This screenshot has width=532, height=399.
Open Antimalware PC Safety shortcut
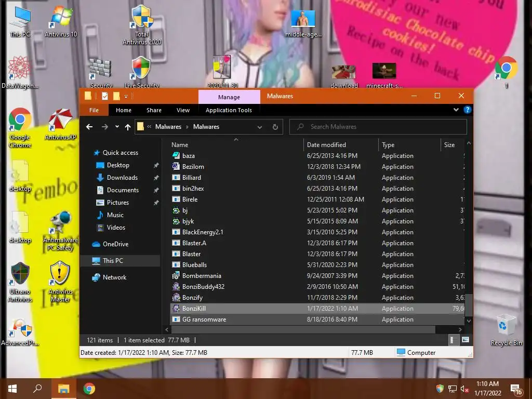click(x=60, y=231)
